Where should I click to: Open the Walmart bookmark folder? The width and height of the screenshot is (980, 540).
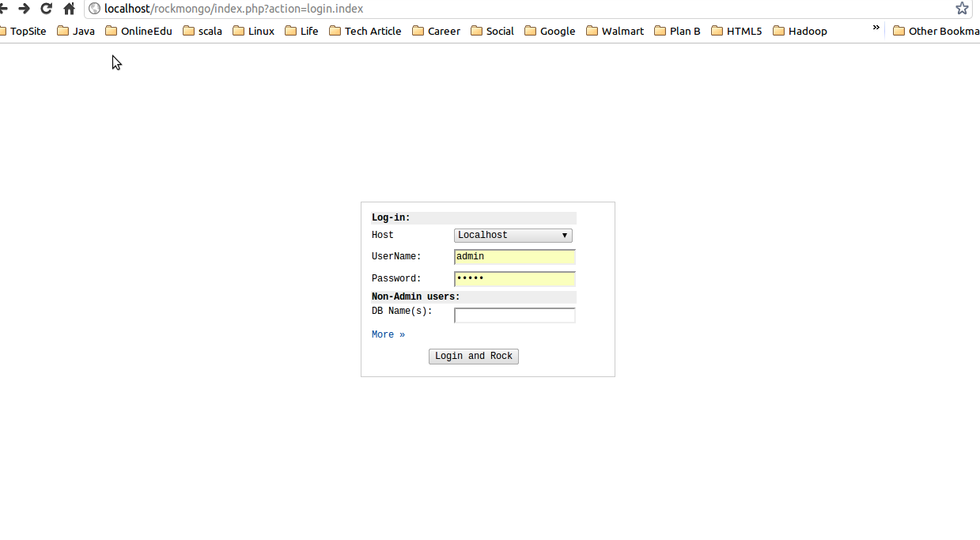tap(615, 31)
